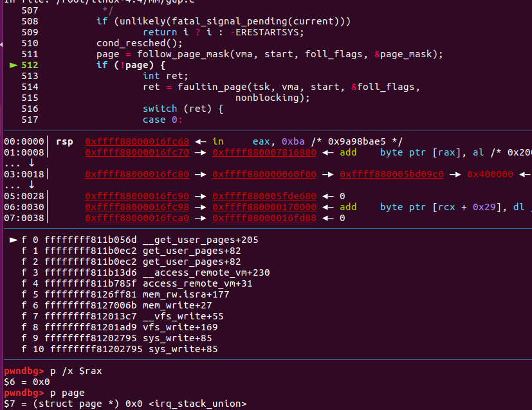Viewport: 532px width, 410px height.
Task: Select backtrace frame 3 __access_remote_vm+230
Action: tap(145, 272)
